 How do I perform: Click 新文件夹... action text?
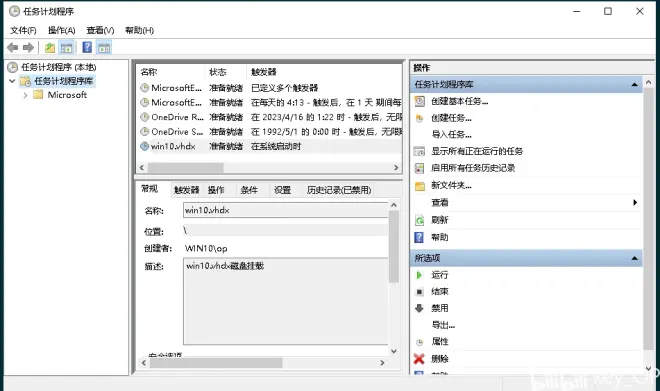click(451, 185)
